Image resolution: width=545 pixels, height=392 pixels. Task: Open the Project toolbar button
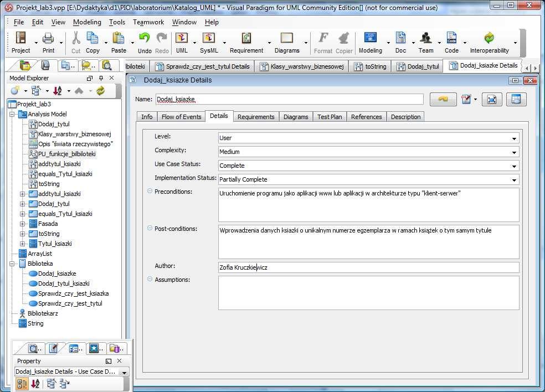[x=21, y=43]
